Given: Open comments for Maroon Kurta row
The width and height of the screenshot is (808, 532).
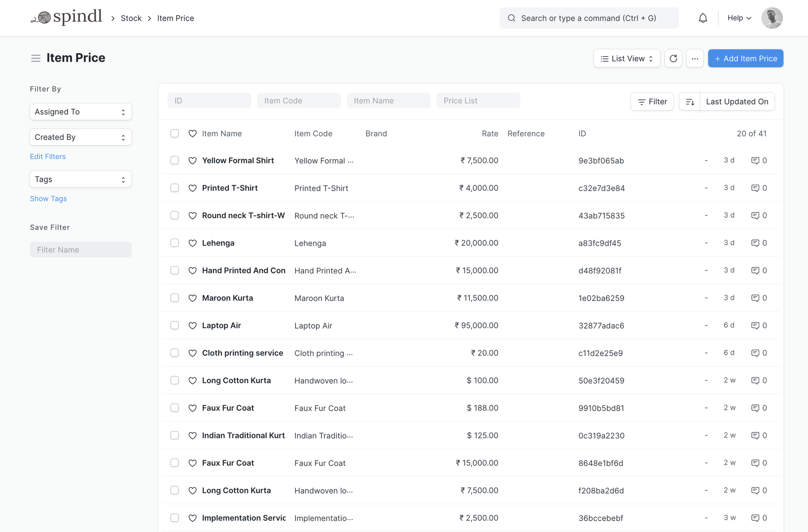Looking at the screenshot, I should (x=759, y=298).
